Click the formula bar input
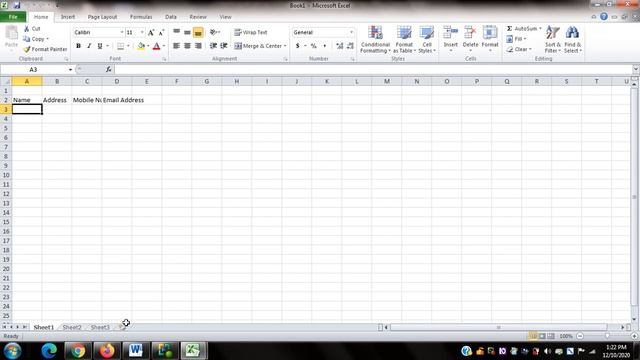 click(373, 69)
